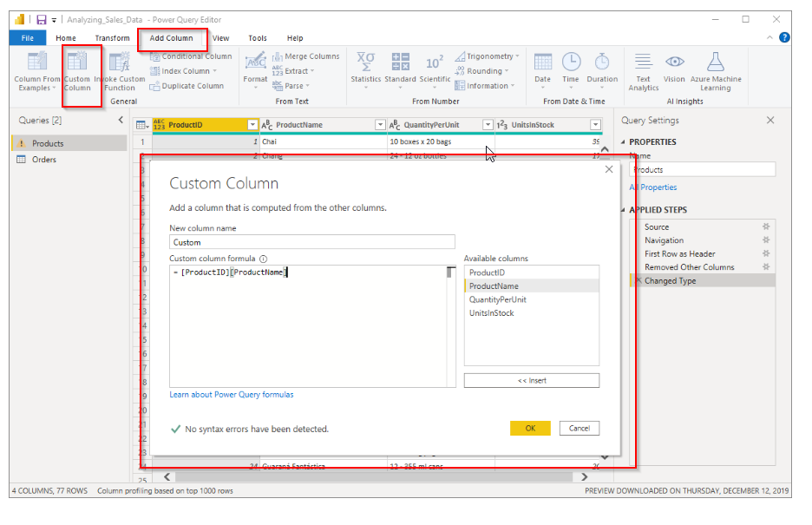Image resolution: width=812 pixels, height=525 pixels.
Task: Open the File menu
Action: 28,38
